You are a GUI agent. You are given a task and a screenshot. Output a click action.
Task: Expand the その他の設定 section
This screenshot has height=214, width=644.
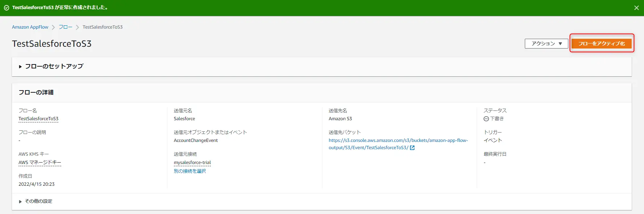35,201
